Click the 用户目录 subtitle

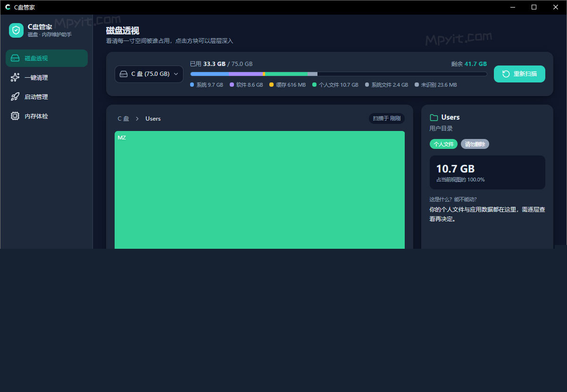441,129
